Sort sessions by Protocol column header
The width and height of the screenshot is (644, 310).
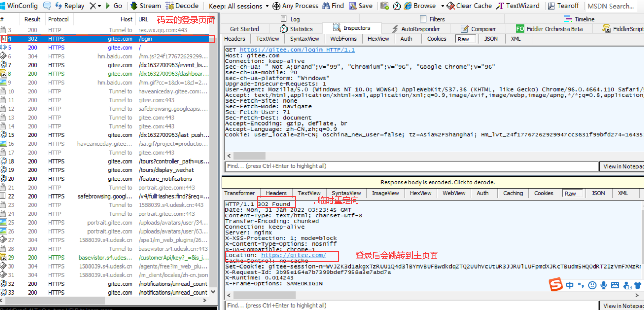click(58, 19)
